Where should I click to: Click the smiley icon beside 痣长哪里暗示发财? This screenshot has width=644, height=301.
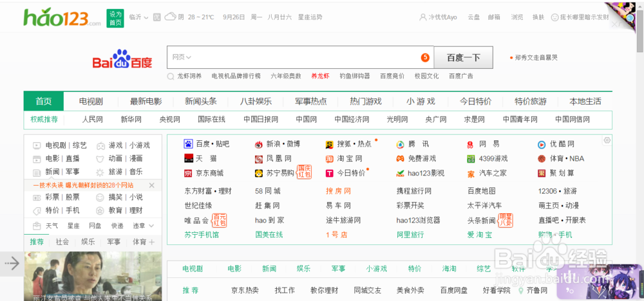555,17
